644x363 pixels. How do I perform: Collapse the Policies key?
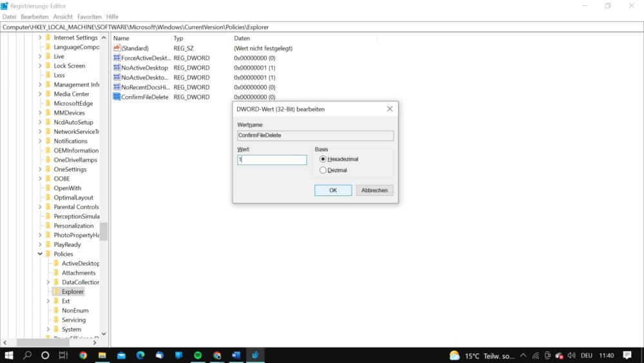40,254
